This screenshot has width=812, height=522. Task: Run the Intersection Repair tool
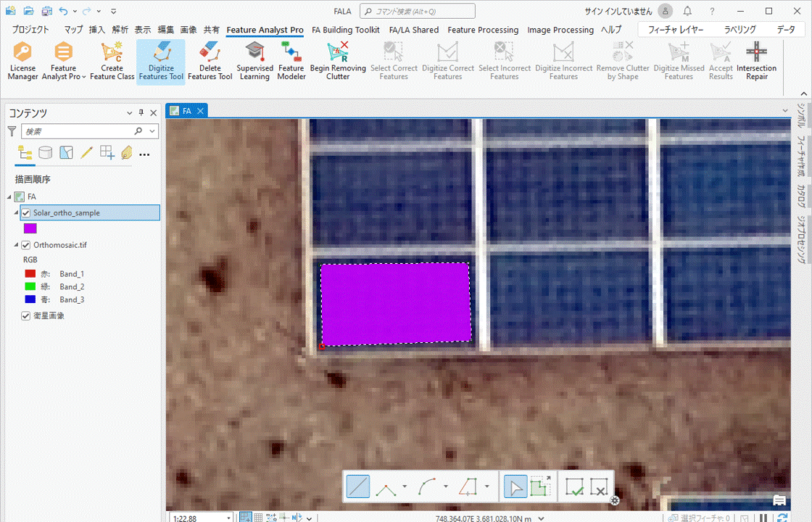pos(756,61)
